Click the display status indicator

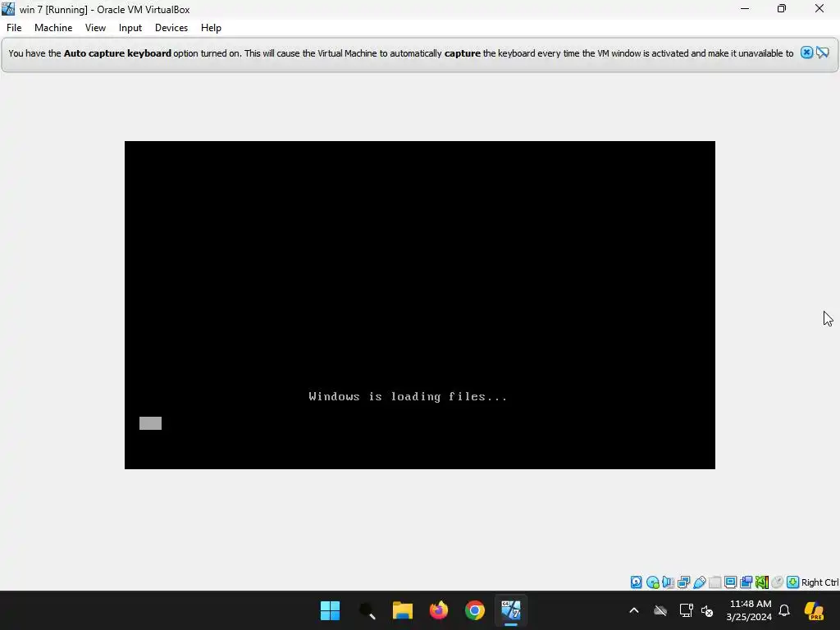coord(730,582)
